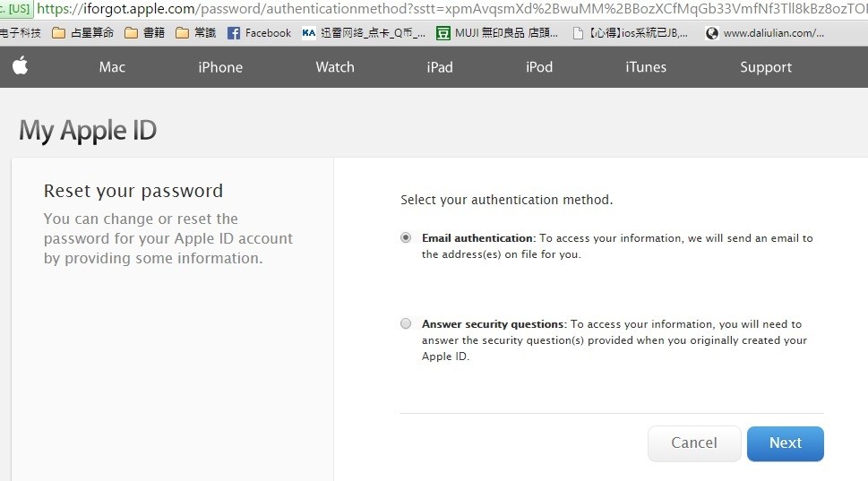Click the Reset your password heading
868x481 pixels.
coord(133,191)
